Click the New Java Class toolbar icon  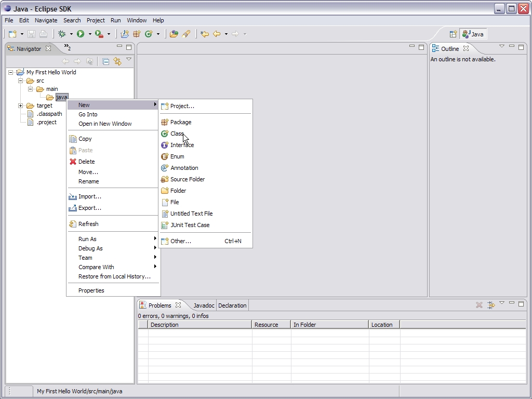pos(149,34)
